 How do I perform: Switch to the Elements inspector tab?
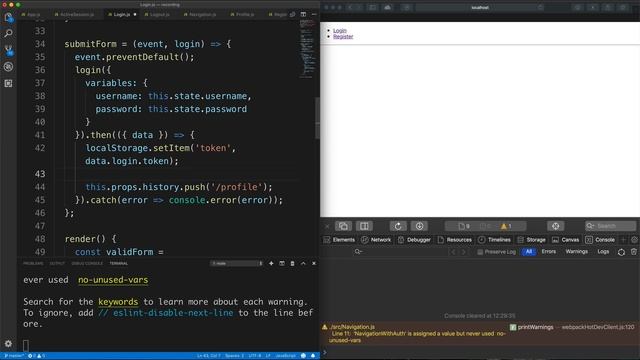click(339, 240)
